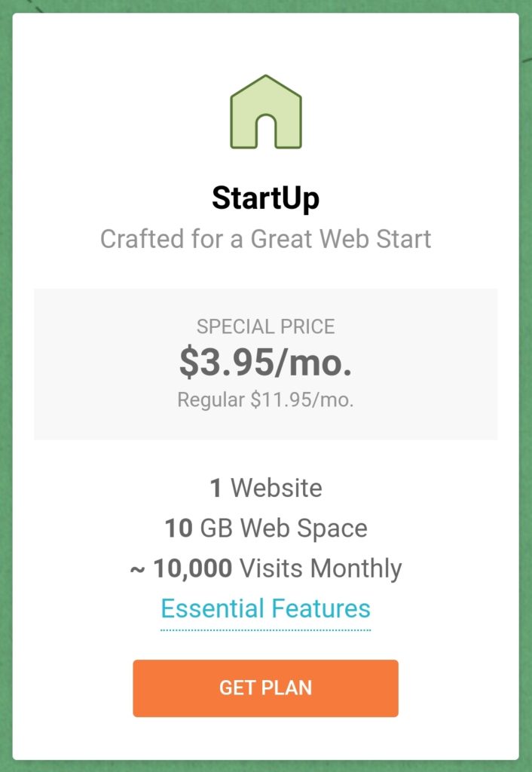
Task: Click the word Features in the blue link
Action: [x=320, y=608]
